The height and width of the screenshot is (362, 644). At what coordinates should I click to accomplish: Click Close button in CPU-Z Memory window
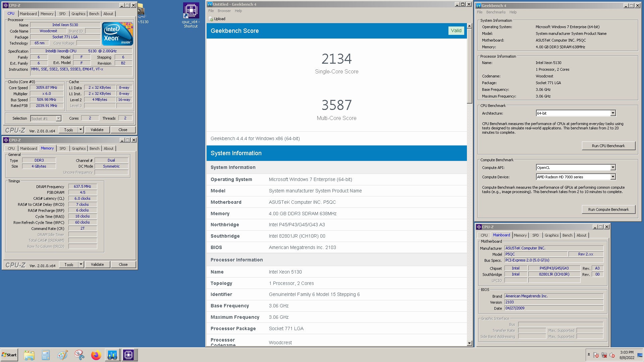[x=123, y=264]
